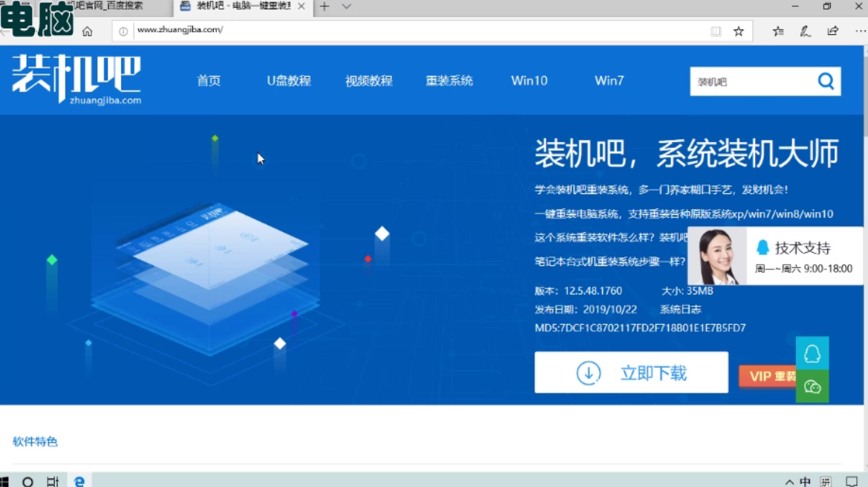Close the 装机吧 tab
The image size is (868, 487).
tap(301, 6)
